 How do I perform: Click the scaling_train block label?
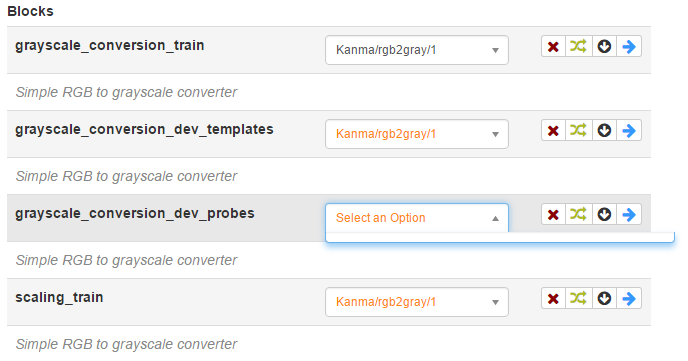pyautogui.click(x=59, y=297)
